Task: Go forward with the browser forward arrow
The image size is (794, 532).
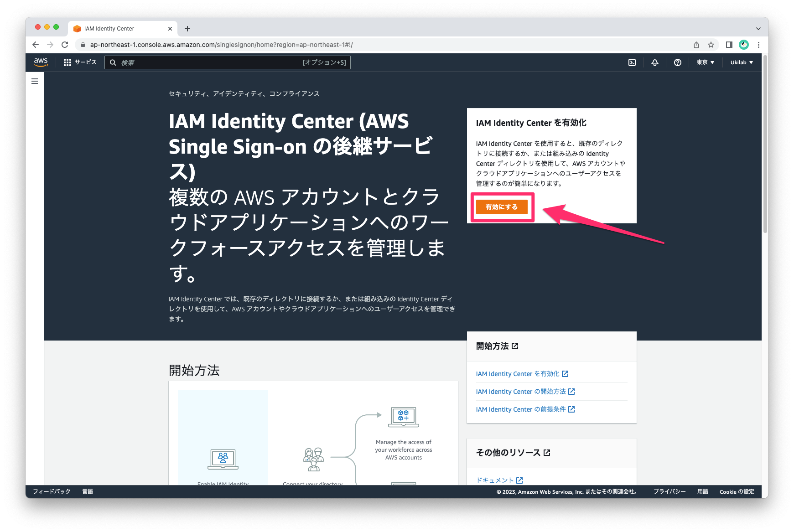Action: click(50, 45)
